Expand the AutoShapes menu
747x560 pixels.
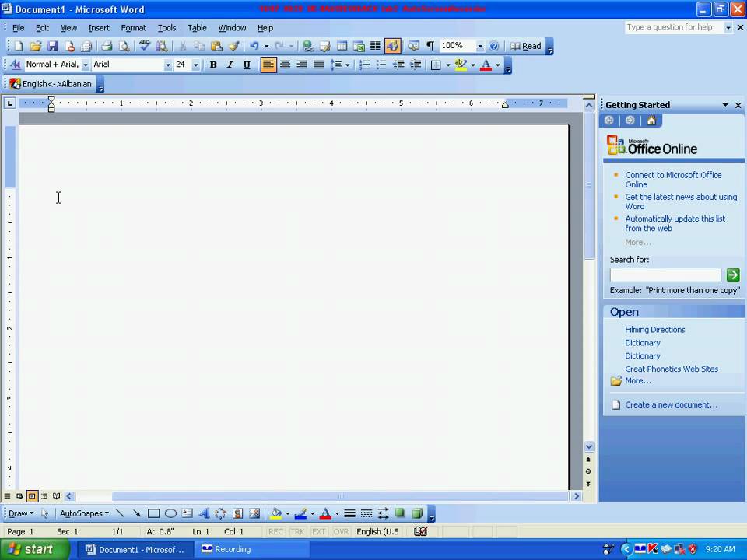(84, 513)
